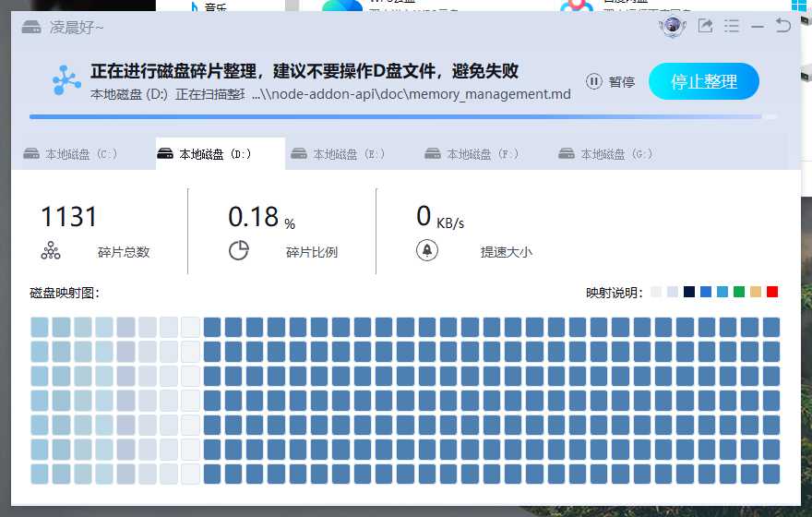Image resolution: width=812 pixels, height=517 pixels.
Task: Switch to 本地磁盘 (C:) tab
Action: tap(72, 154)
